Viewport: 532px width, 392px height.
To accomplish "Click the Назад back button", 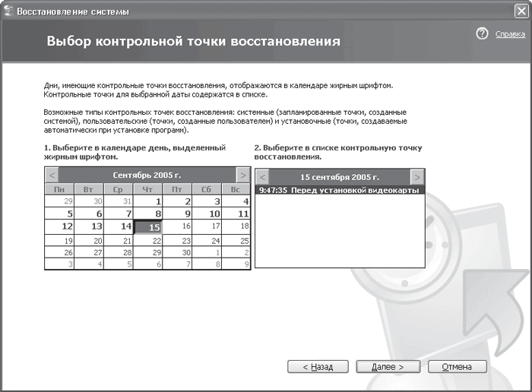I will pos(318,367).
